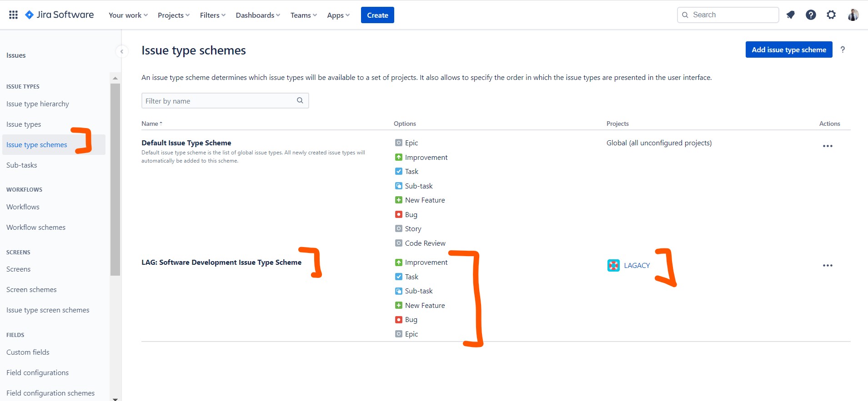Open the LAGACY project link
This screenshot has height=401, width=868.
[637, 266]
